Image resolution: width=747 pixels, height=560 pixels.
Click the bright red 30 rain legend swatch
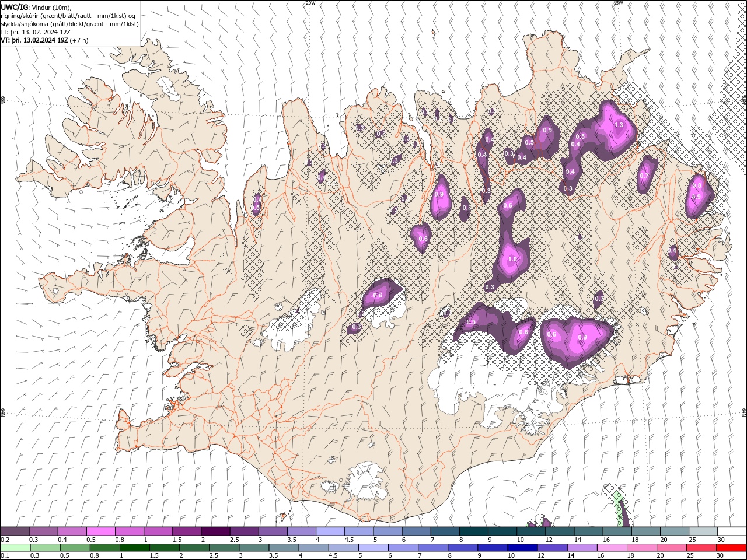tap(731, 547)
